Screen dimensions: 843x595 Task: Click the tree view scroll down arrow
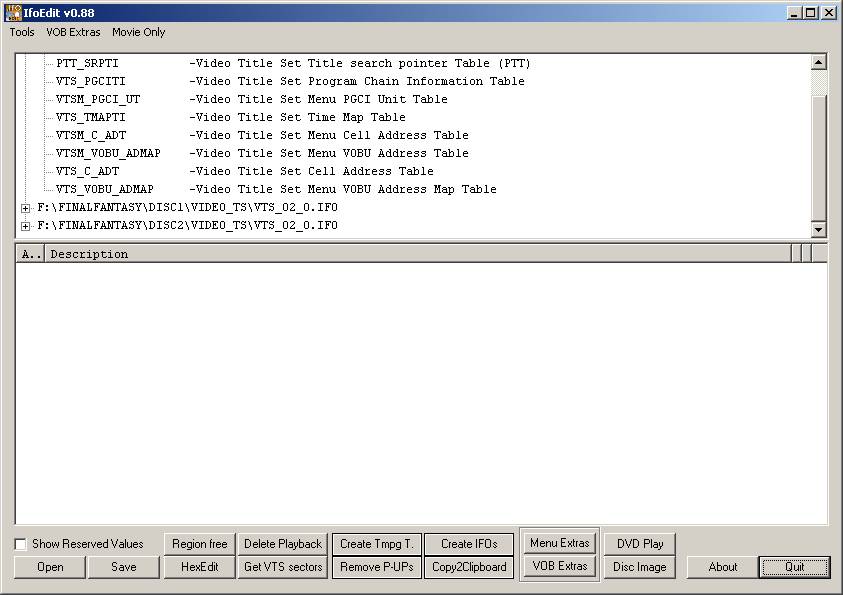tap(818, 229)
